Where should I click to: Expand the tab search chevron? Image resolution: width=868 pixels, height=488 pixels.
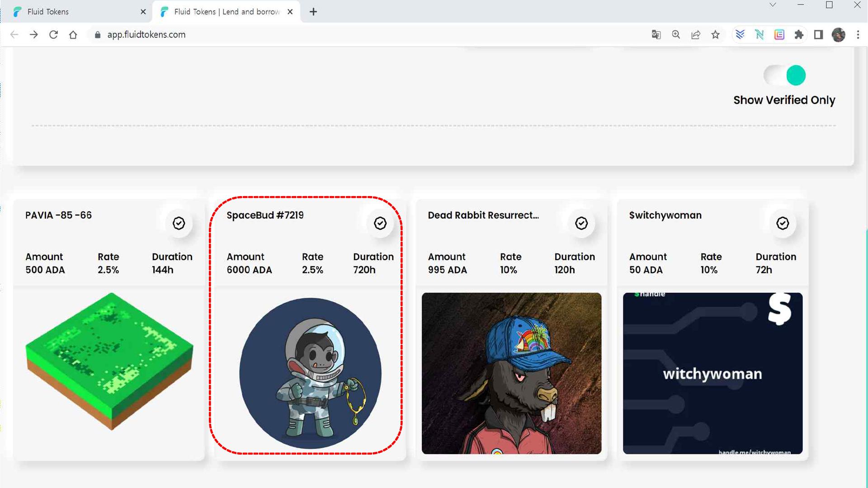773,5
